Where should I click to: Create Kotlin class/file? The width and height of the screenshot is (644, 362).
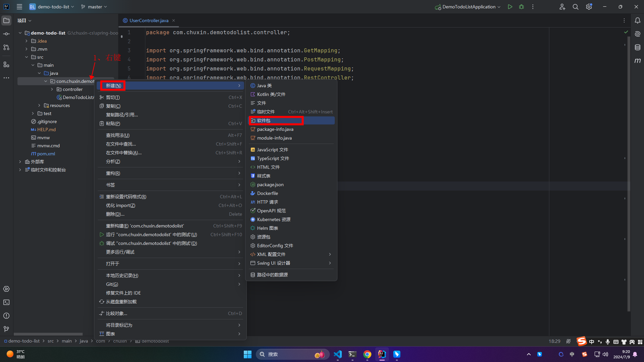pos(291,94)
